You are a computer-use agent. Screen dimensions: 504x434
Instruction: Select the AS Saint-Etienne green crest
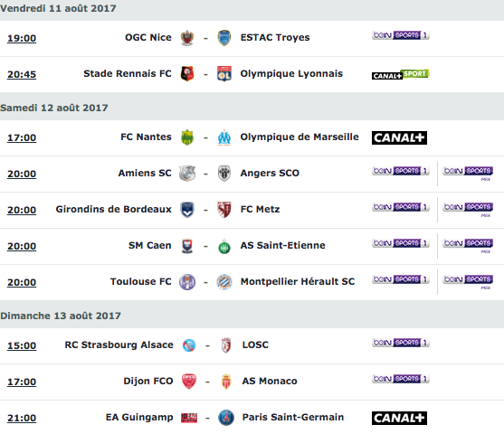point(224,247)
